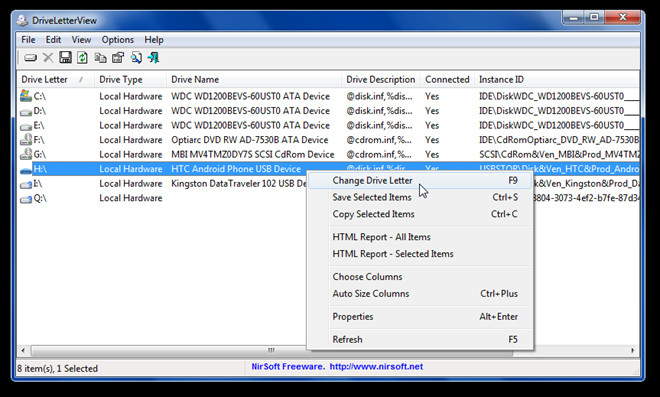Click the Properties toolbar icon

click(x=118, y=58)
